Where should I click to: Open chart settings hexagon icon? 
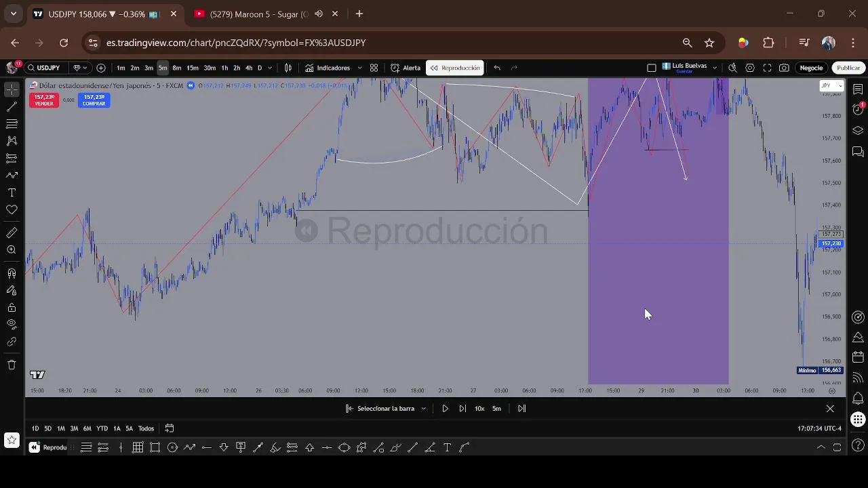click(750, 68)
